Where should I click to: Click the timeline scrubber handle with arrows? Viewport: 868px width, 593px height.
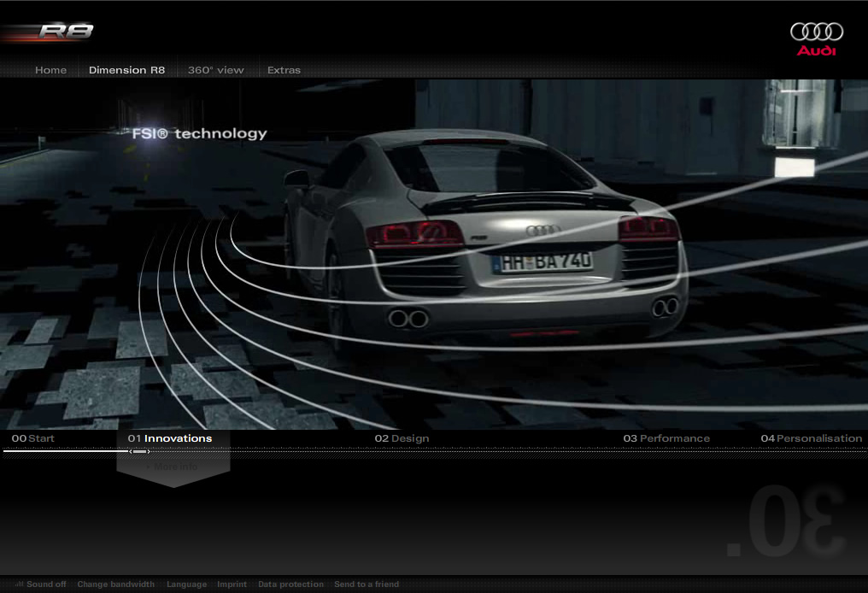[139, 451]
